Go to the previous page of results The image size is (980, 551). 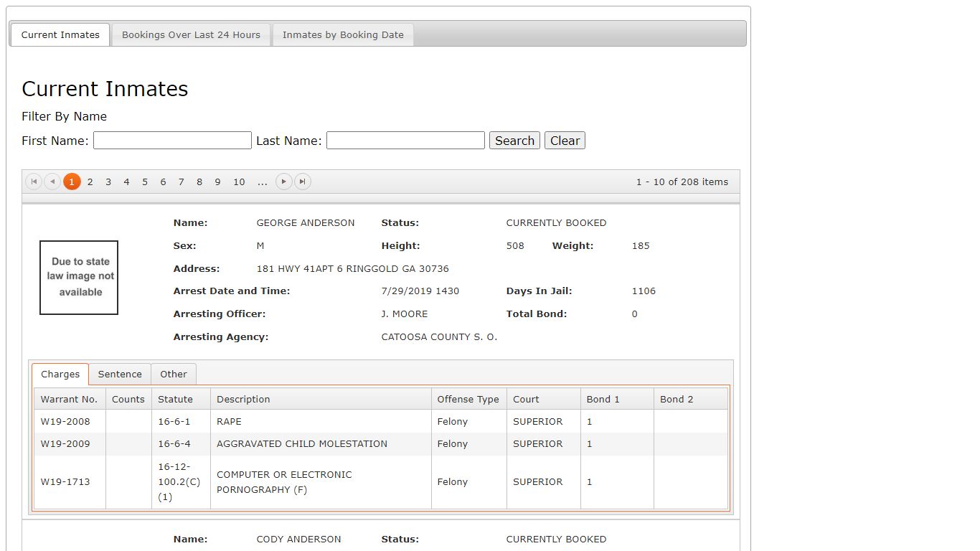click(x=52, y=182)
